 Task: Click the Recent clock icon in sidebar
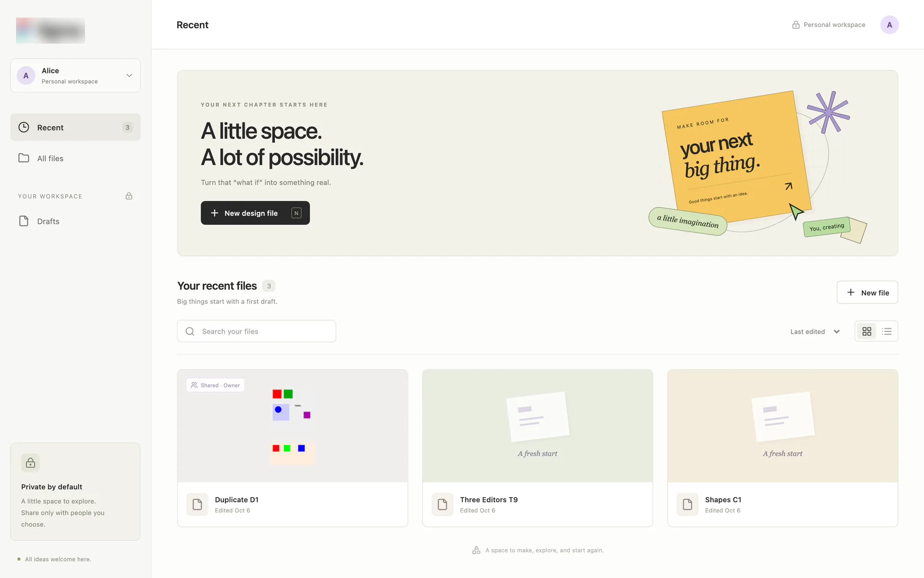[x=24, y=127]
